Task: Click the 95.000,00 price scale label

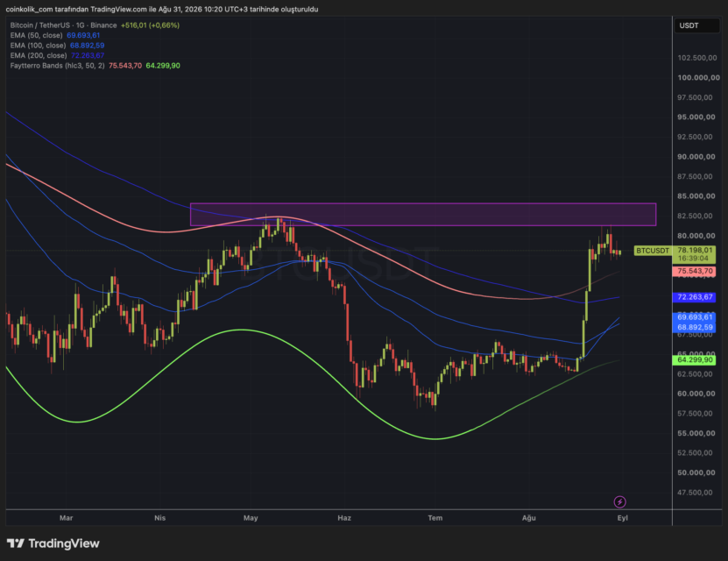Action: click(696, 117)
